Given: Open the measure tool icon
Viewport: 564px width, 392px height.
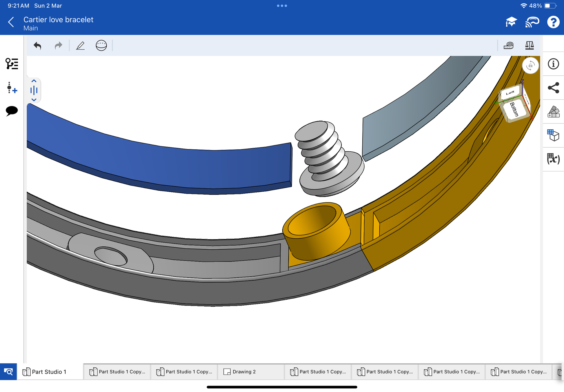Looking at the screenshot, I should [x=509, y=46].
